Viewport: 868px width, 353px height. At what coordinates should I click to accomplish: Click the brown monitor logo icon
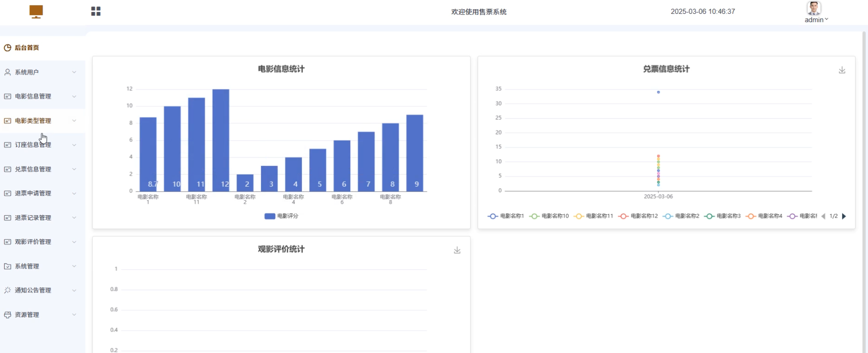tap(36, 12)
